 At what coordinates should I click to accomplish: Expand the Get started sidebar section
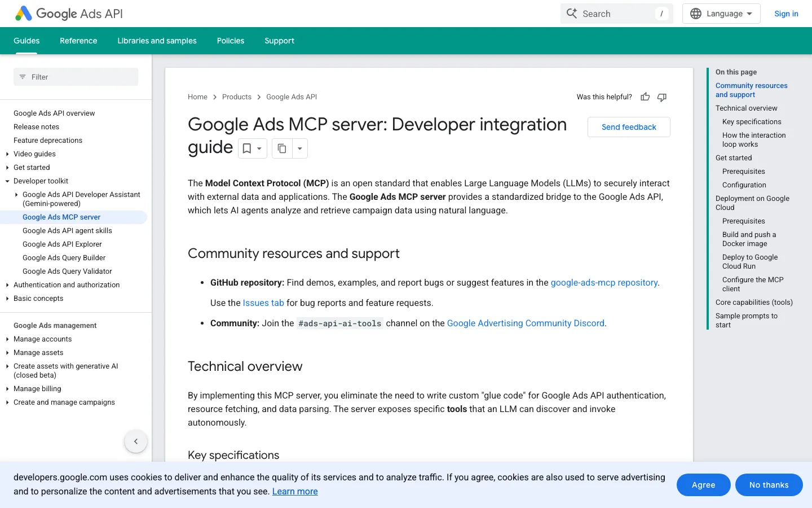(x=7, y=168)
